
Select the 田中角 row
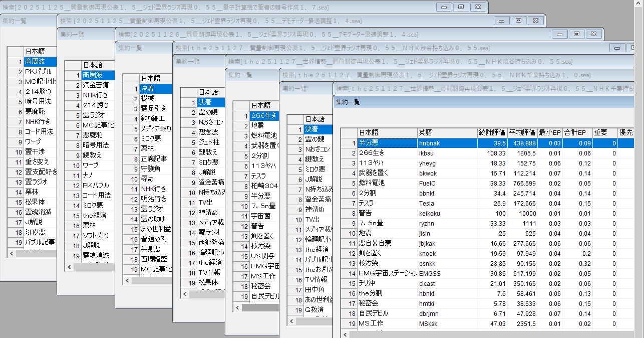point(315,289)
